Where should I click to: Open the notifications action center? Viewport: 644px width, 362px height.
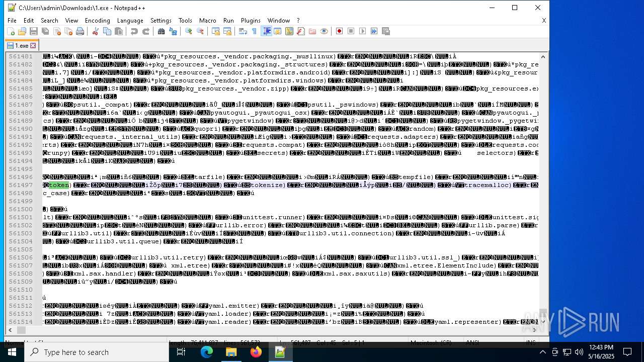[x=627, y=352]
